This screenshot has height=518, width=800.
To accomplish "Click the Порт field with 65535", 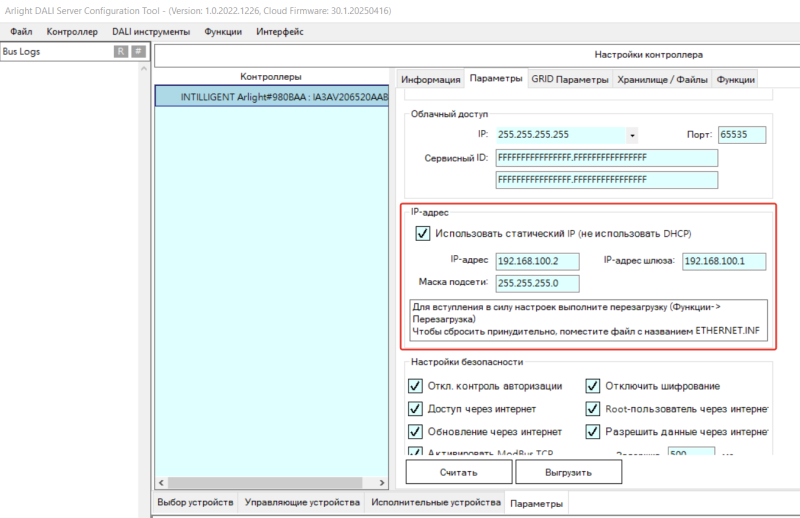I will point(742,135).
